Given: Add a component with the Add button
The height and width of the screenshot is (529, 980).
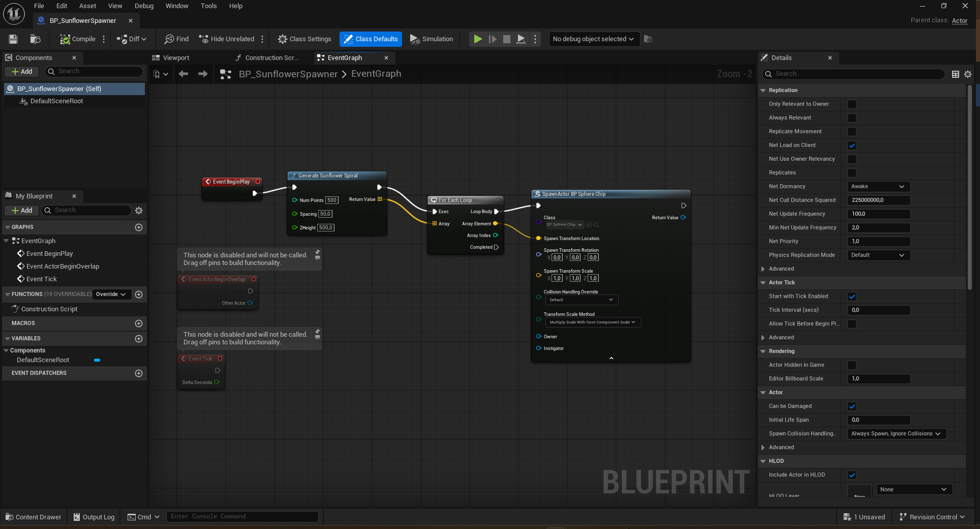Looking at the screenshot, I should point(22,72).
